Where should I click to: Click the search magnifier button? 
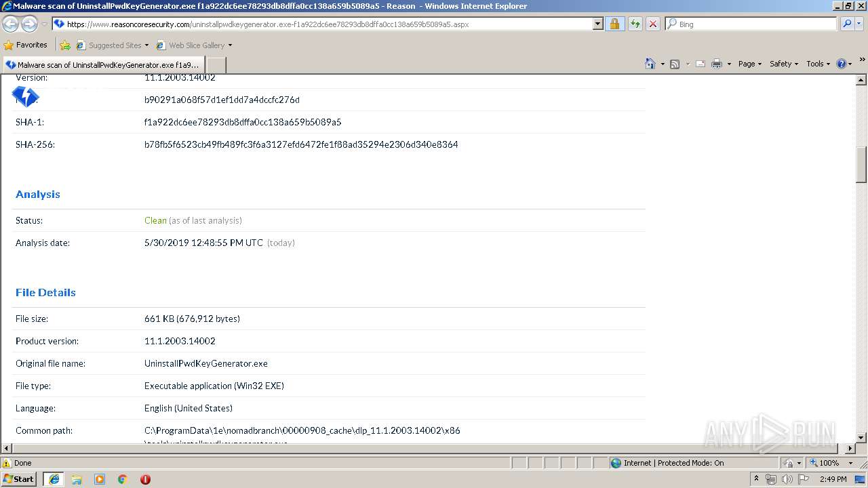846,24
